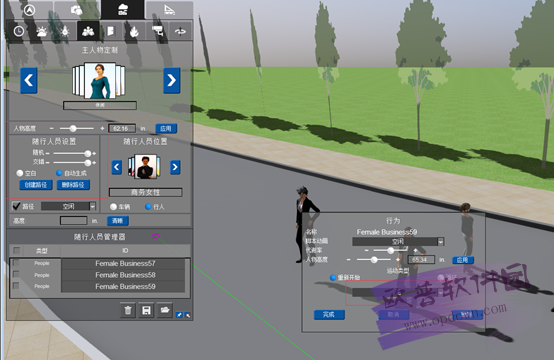Edit the 65.34 height field in 行为 dialog

pyautogui.click(x=421, y=260)
